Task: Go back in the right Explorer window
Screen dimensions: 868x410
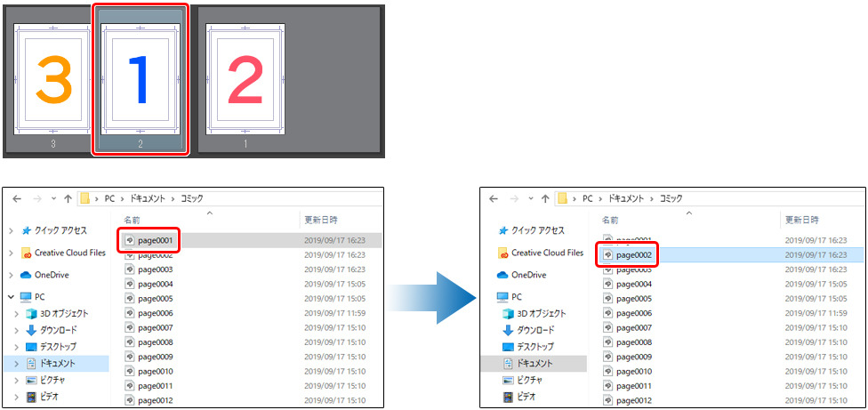Action: (494, 198)
